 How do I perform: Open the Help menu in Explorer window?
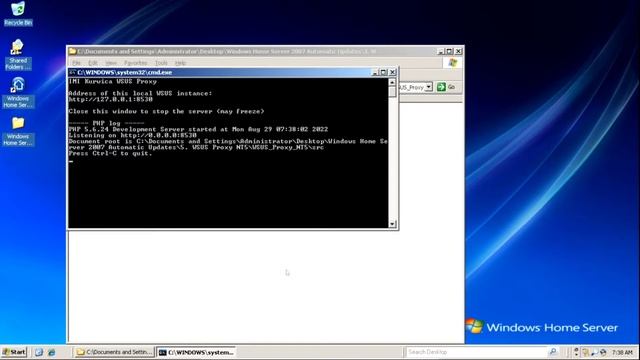(x=180, y=63)
